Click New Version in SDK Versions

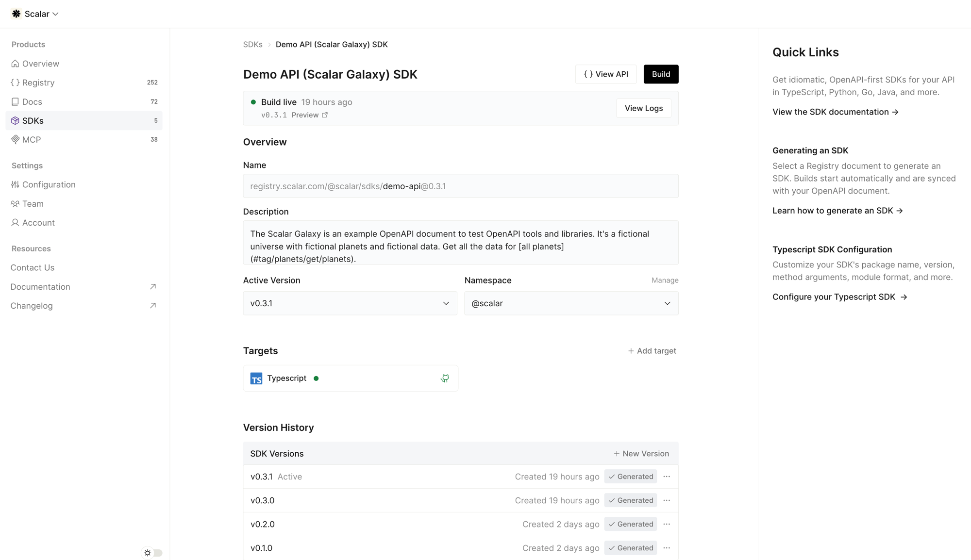click(x=641, y=454)
